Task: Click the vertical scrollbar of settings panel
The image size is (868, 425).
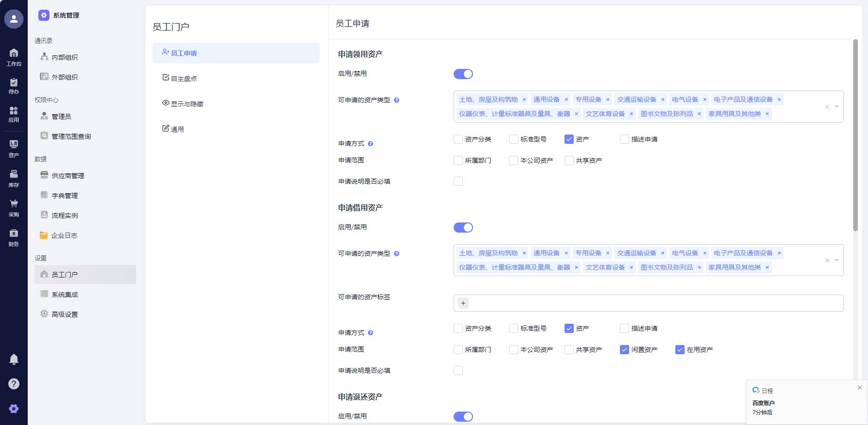Action: pyautogui.click(x=856, y=135)
